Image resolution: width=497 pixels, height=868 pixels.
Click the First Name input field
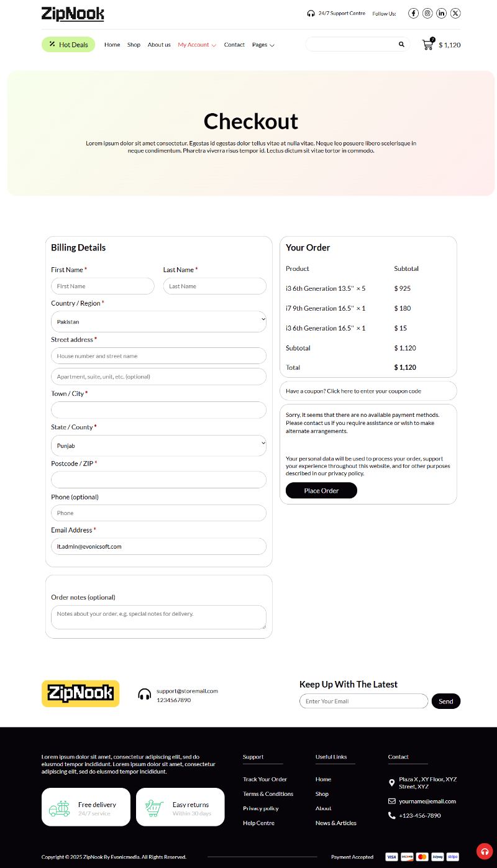point(103,286)
